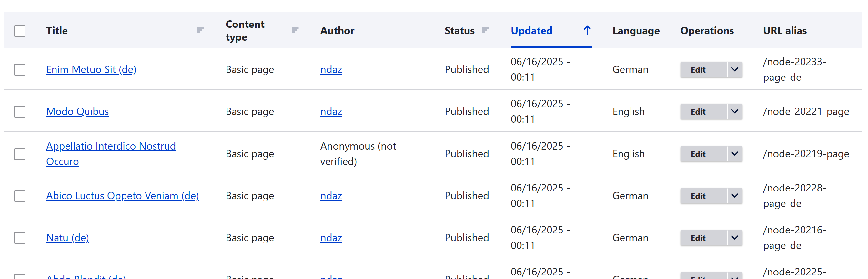868x279 pixels.
Task: Click the Title column sort icon
Action: (x=200, y=30)
